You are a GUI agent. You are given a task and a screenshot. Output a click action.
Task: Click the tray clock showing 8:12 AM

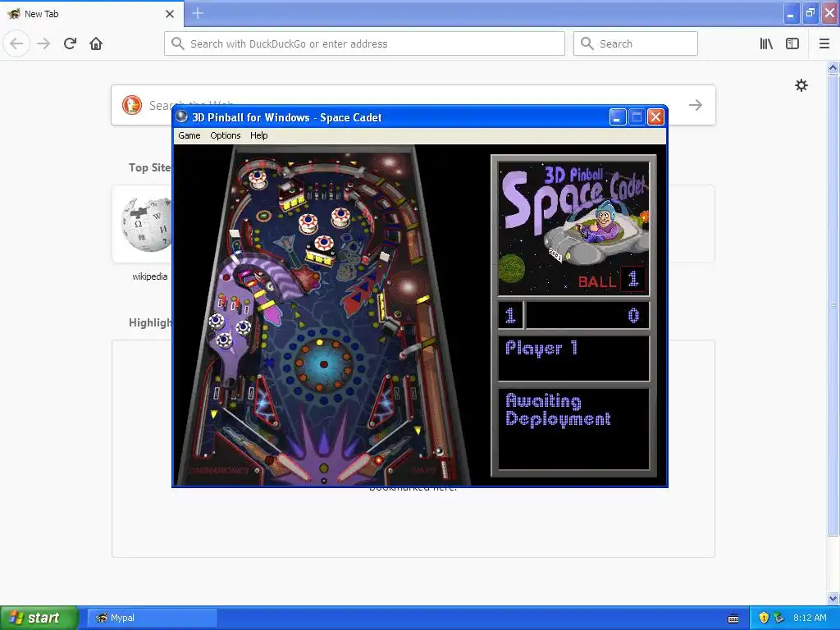[x=810, y=619]
